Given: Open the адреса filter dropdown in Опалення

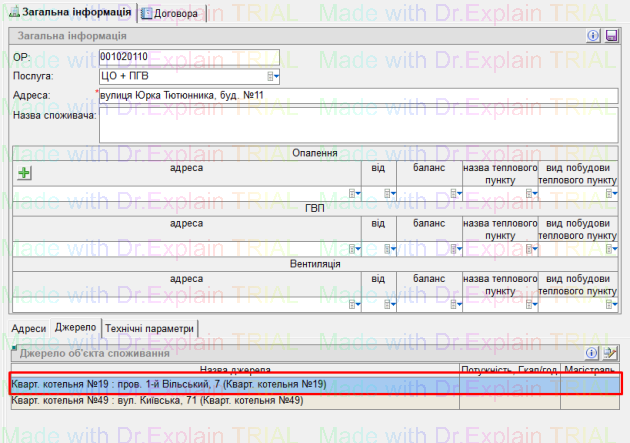Looking at the screenshot, I should tap(353, 193).
